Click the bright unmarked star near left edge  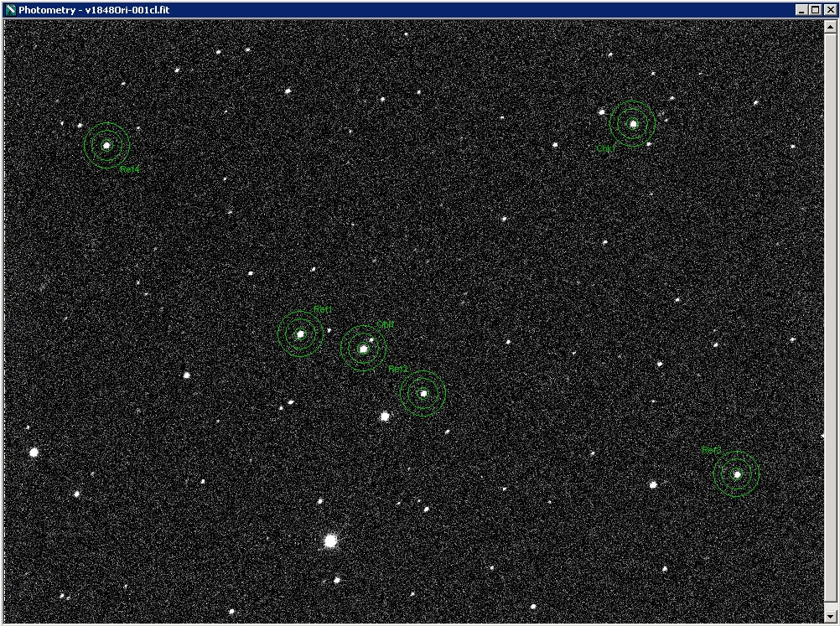tap(34, 453)
